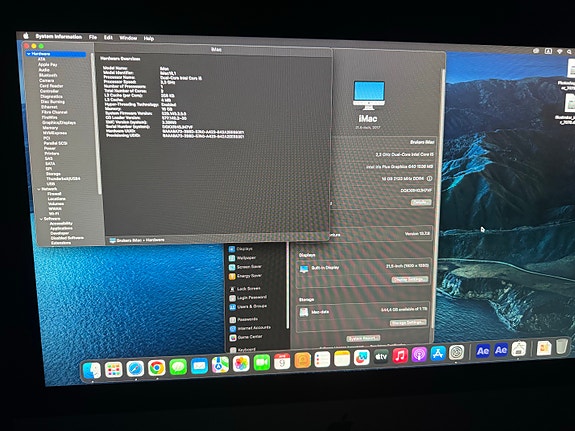Select Graphics/Displays in the Hardware list
The height and width of the screenshot is (431, 575).
[59, 123]
